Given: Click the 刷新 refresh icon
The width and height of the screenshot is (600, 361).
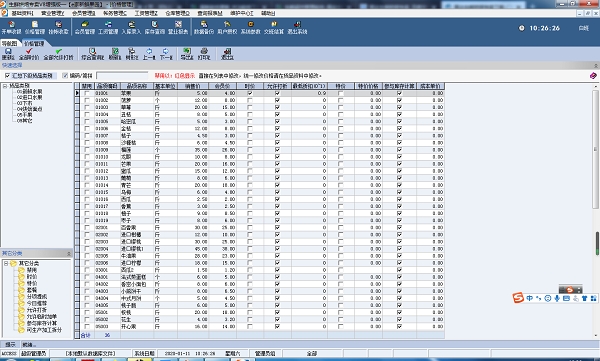Looking at the screenshot, I should coord(115,54).
